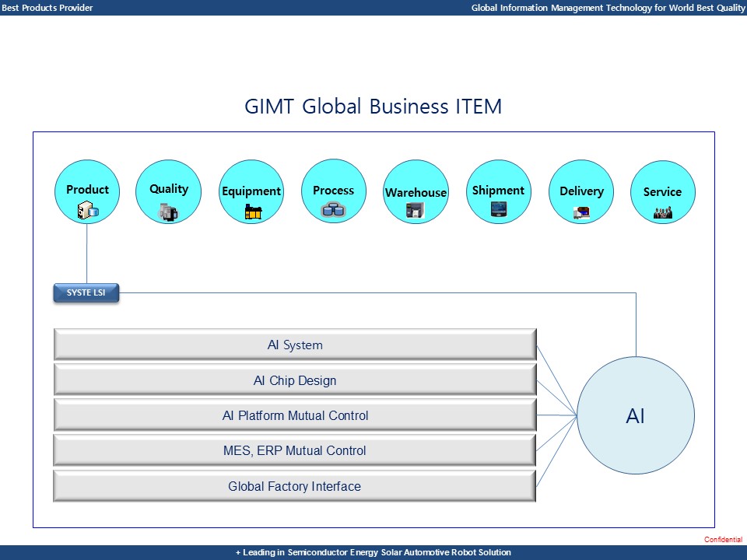Click the AI Chip Design bar
Image resolution: width=747 pixels, height=560 pixels.
(294, 380)
